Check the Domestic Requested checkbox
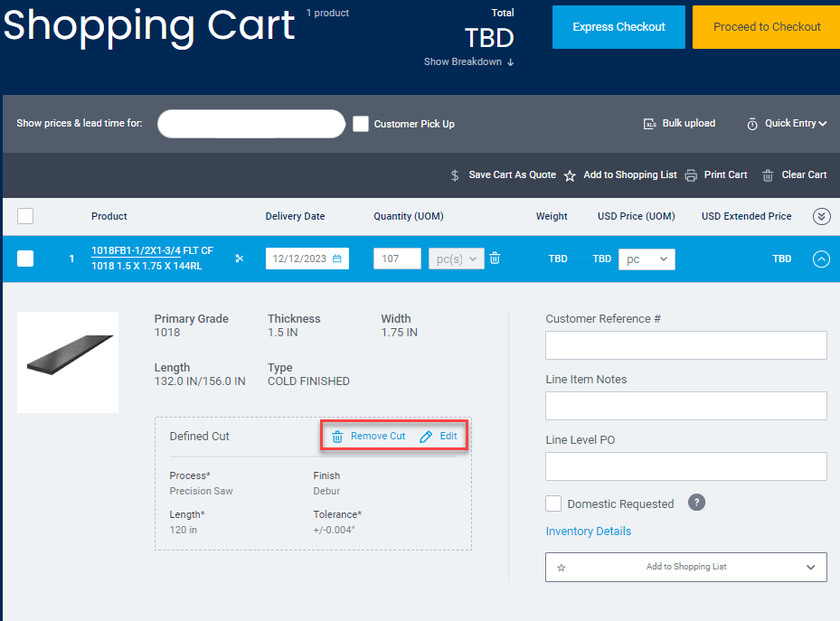Screen dimensions: 840x621 pyautogui.click(x=552, y=503)
